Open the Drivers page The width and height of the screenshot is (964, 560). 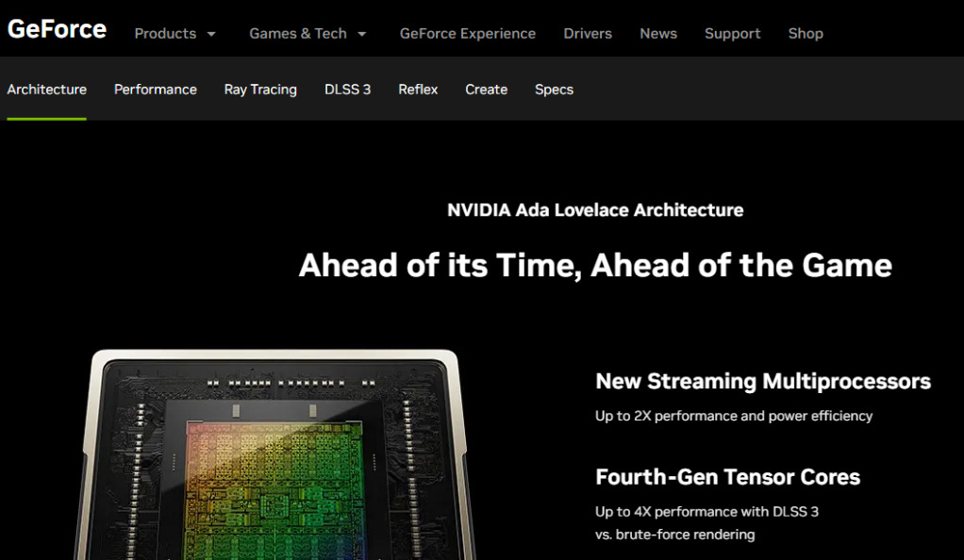click(x=587, y=34)
